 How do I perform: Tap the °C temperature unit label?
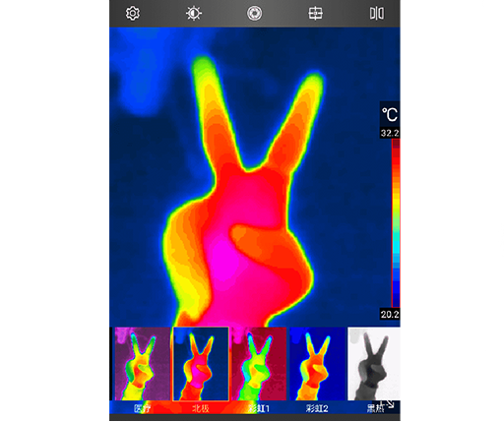coord(390,114)
